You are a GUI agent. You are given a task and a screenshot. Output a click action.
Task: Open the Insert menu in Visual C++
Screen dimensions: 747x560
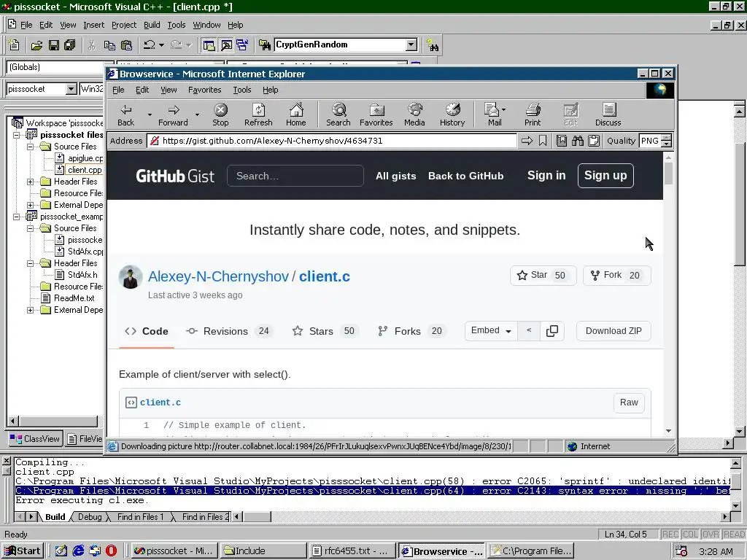[x=93, y=25]
